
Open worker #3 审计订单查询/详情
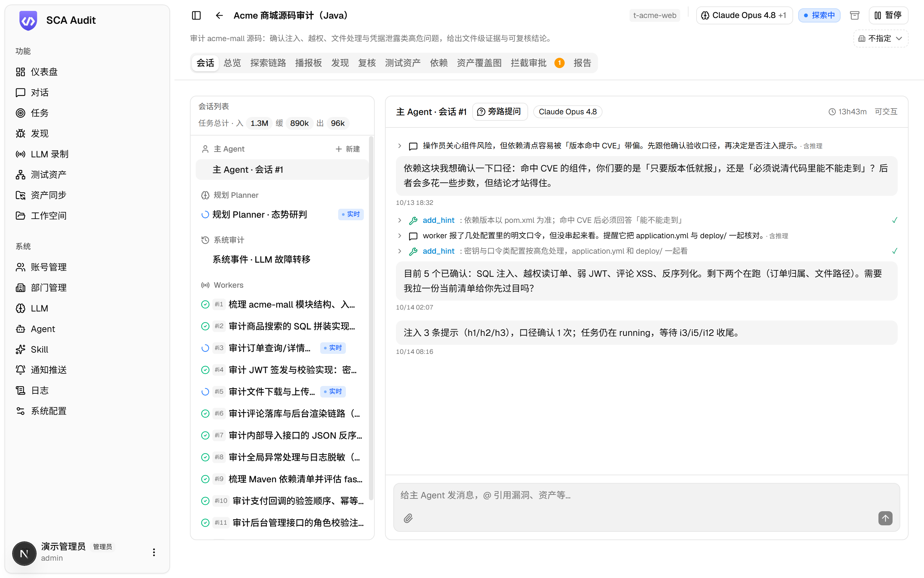(282, 348)
